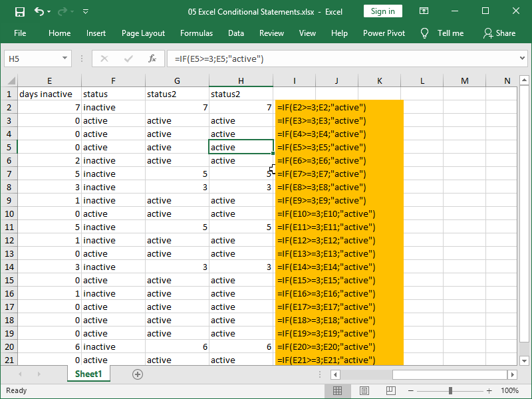Click the Zoom In plus icon
This screenshot has height=399, width=532.
pos(489,390)
